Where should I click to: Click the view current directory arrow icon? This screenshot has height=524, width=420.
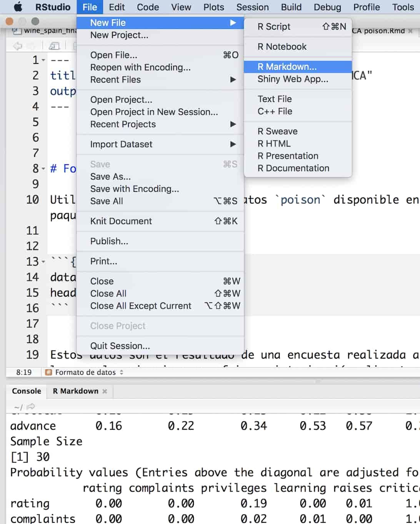(31, 407)
